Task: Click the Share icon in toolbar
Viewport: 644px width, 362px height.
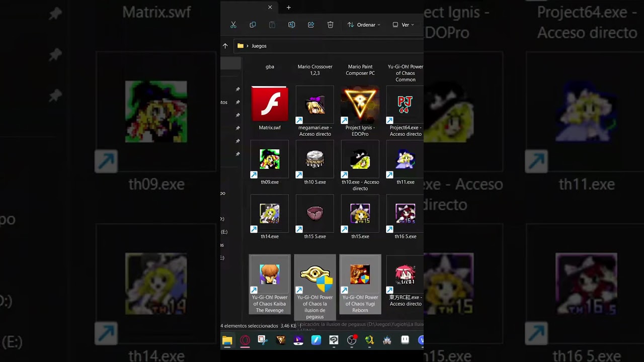Action: (311, 25)
